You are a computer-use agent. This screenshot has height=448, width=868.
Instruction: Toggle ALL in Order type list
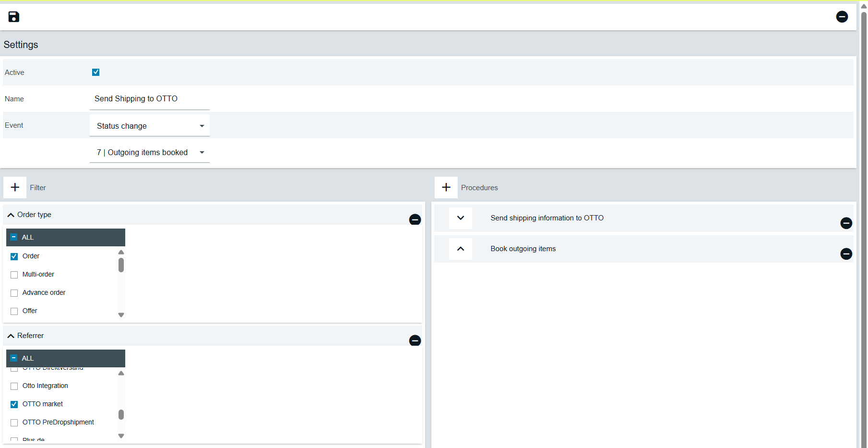coord(14,237)
